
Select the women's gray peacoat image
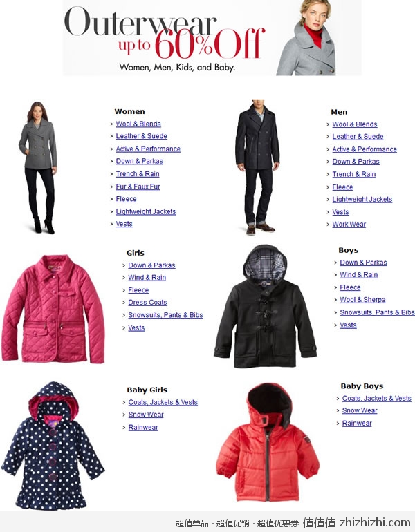tap(38, 168)
